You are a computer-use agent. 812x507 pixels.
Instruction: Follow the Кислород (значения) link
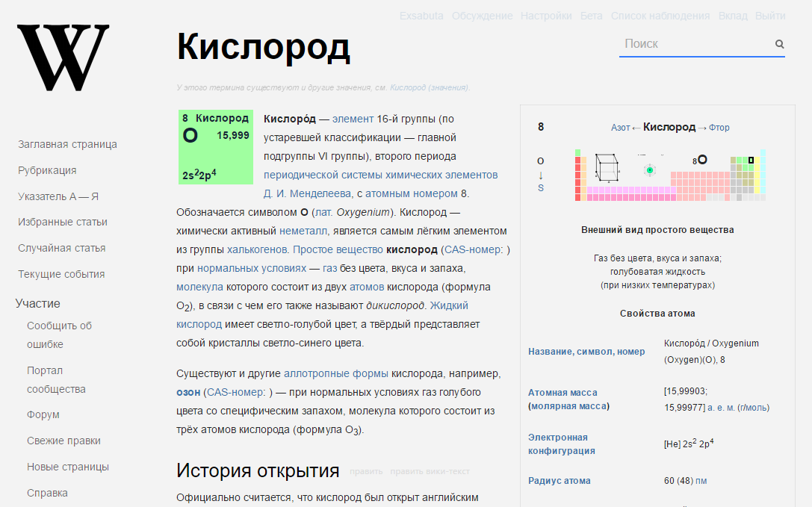[429, 87]
